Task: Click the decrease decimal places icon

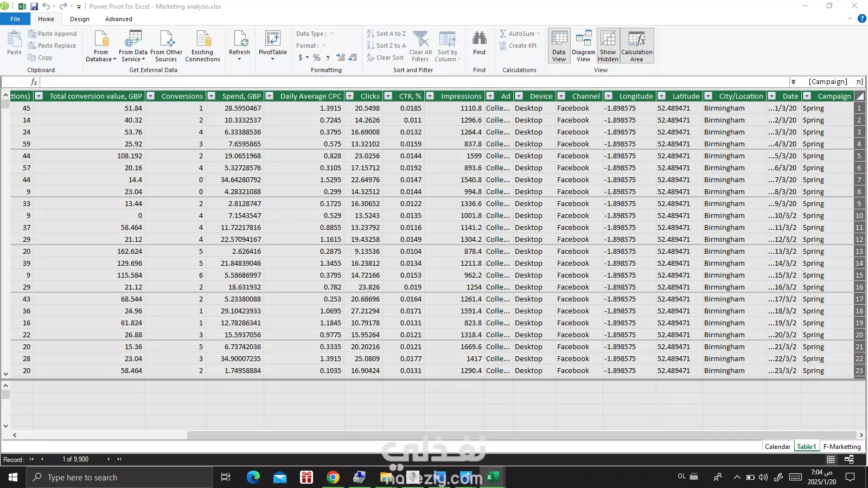Action: (353, 57)
